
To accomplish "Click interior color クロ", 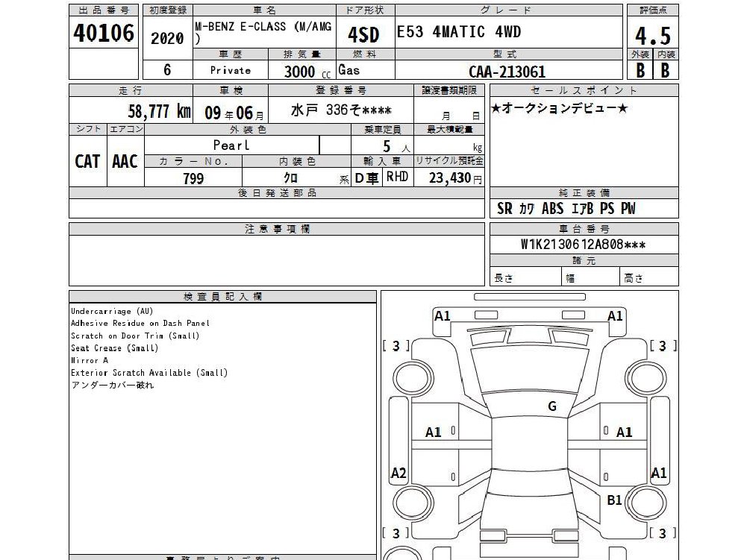I will [x=290, y=177].
